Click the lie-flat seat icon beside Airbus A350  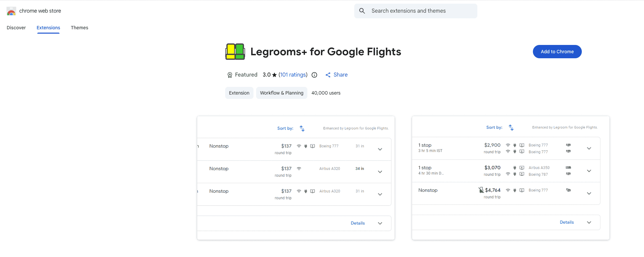[568, 167]
